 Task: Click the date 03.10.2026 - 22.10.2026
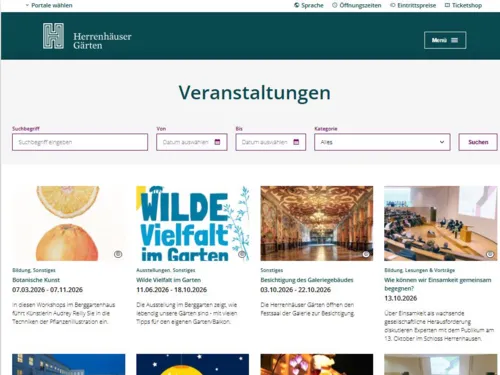[x=295, y=290]
